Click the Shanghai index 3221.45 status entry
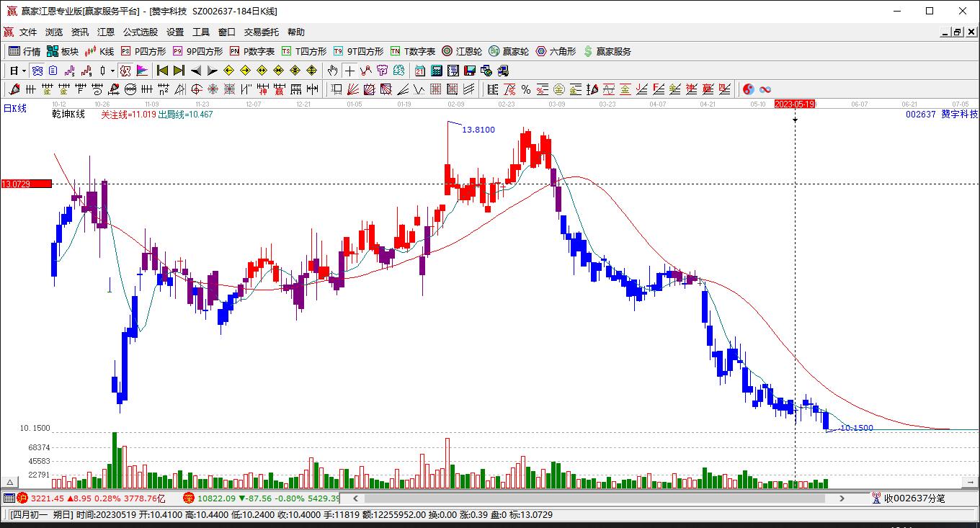980x528 pixels. point(92,498)
